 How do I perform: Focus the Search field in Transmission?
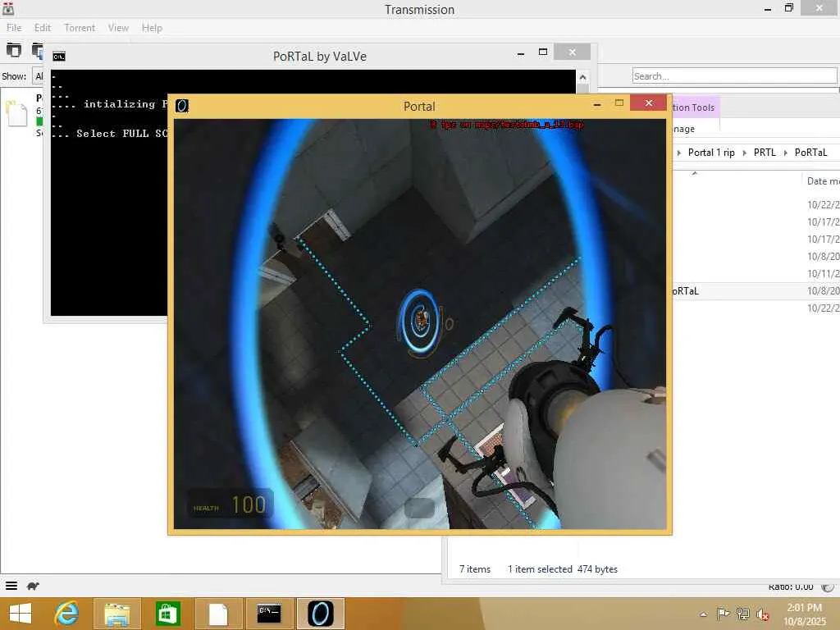click(x=734, y=76)
